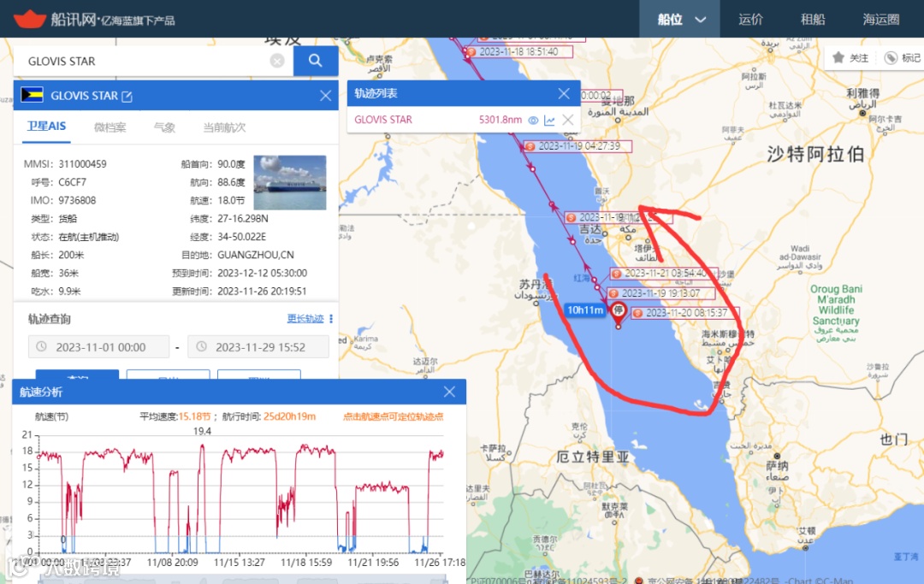Clear the GLOVIS STAR search text
The height and width of the screenshot is (584, 924).
(x=277, y=61)
